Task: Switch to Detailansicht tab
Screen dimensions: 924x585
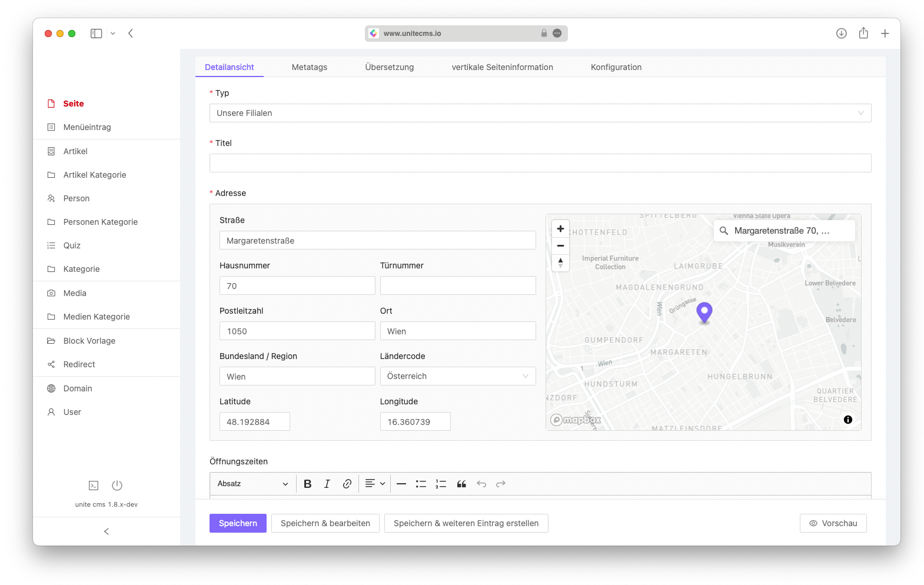Action: (x=230, y=67)
